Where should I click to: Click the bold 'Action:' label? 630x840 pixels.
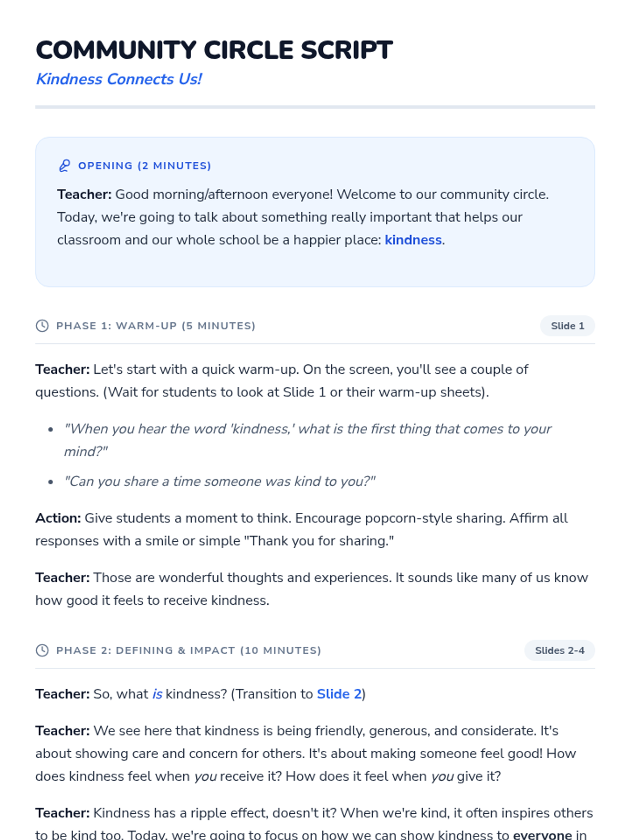(58, 518)
